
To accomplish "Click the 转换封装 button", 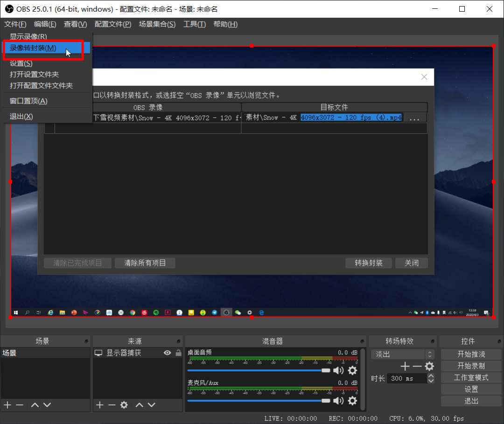I will tap(369, 263).
